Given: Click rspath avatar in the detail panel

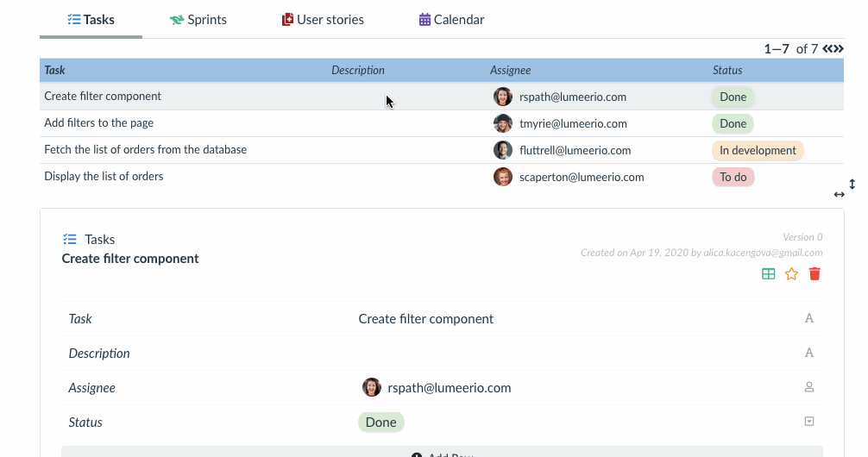Looking at the screenshot, I should [x=372, y=387].
